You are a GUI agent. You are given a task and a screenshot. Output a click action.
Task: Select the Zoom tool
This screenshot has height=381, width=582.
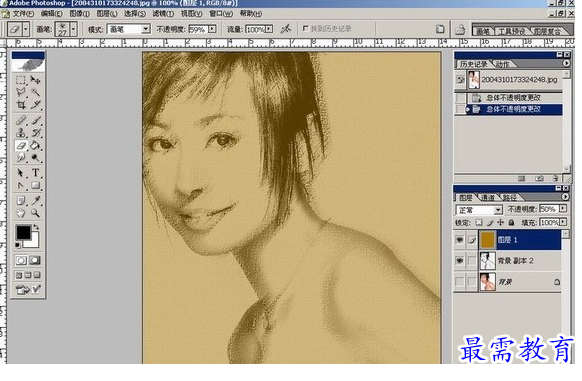tap(35, 213)
